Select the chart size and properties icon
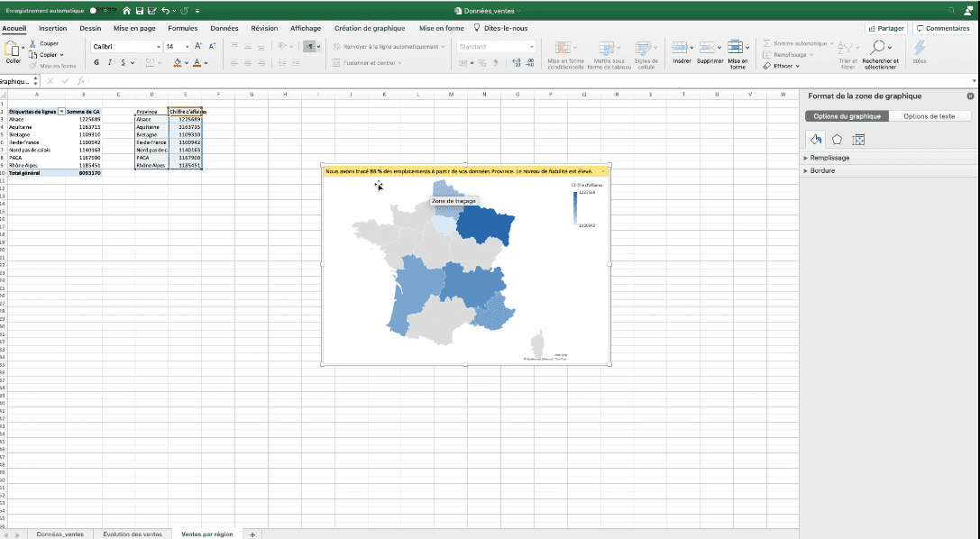This screenshot has width=980, height=539. tap(858, 139)
